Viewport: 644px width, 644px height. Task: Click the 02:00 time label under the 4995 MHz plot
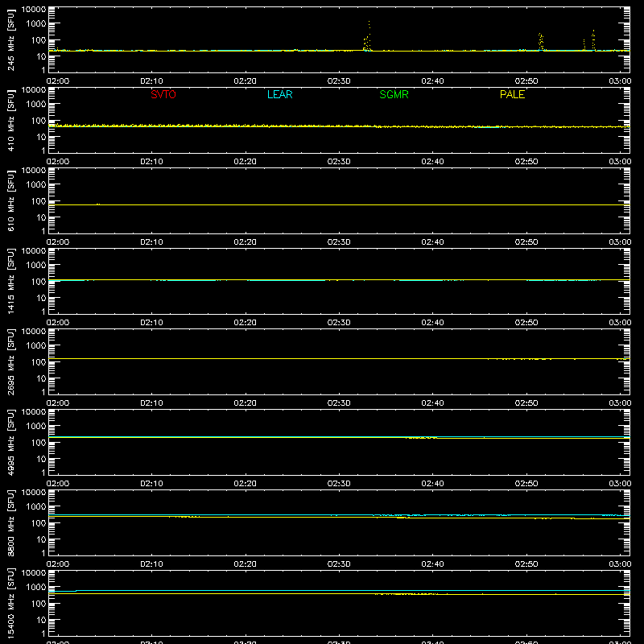pyautogui.click(x=57, y=484)
